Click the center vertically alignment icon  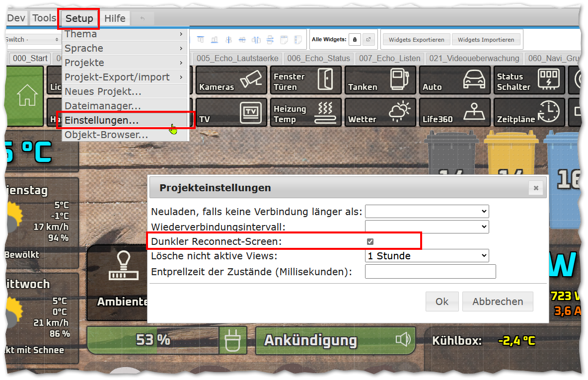pyautogui.click(x=228, y=39)
